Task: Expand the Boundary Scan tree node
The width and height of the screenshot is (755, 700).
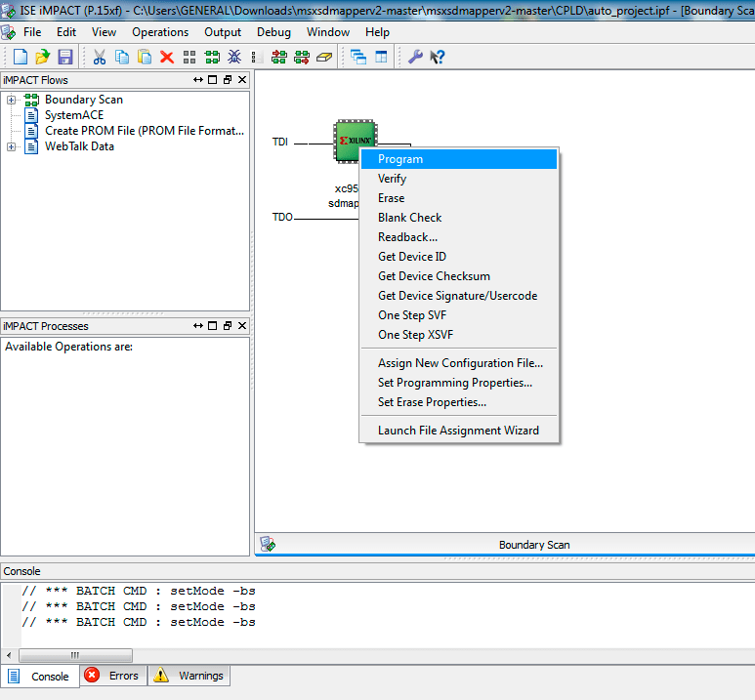Action: [x=12, y=100]
